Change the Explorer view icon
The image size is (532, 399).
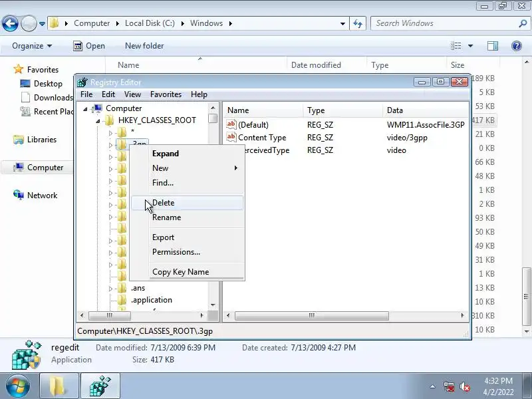[456, 45]
